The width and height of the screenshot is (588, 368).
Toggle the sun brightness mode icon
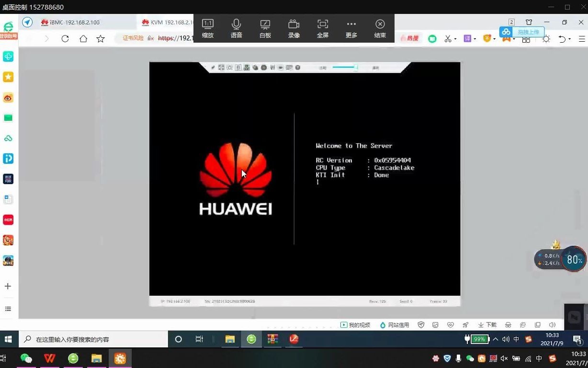click(546, 39)
